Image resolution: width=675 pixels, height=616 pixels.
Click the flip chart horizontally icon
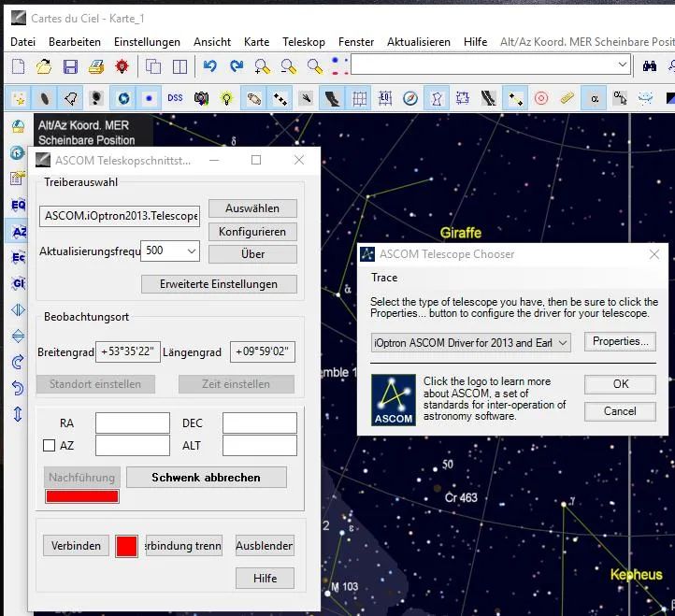pyautogui.click(x=18, y=310)
